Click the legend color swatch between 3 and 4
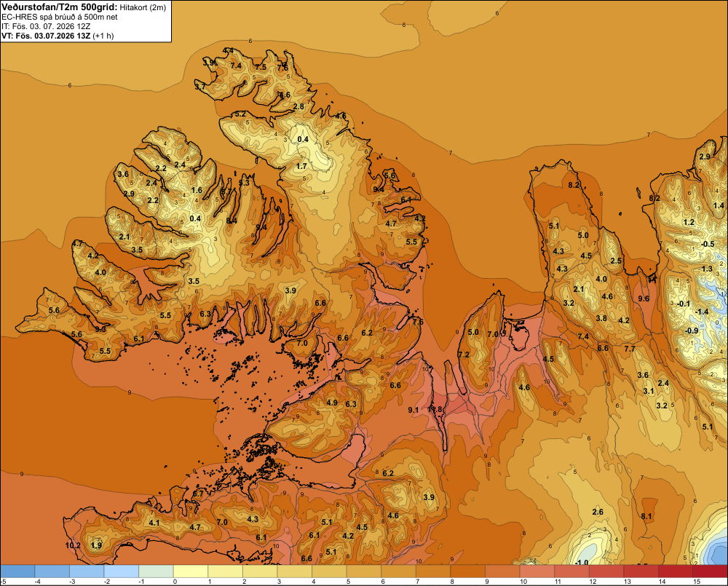The width and height of the screenshot is (728, 586). tap(295, 571)
